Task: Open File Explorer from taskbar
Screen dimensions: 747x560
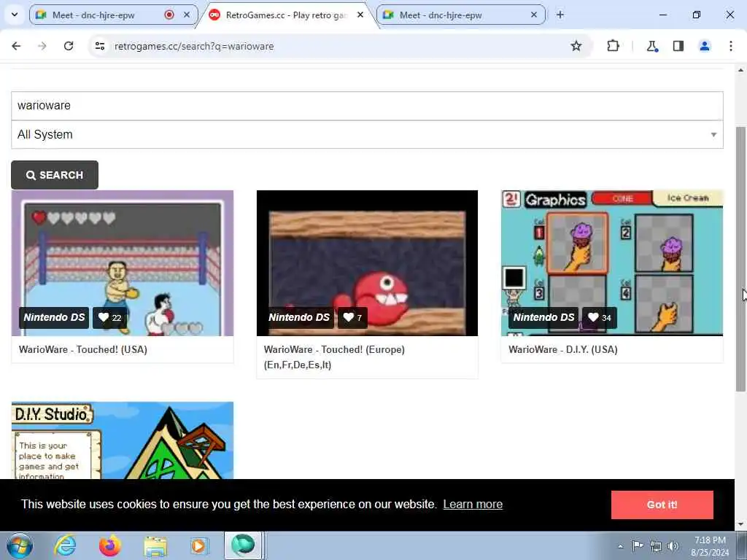Action: coord(155,545)
